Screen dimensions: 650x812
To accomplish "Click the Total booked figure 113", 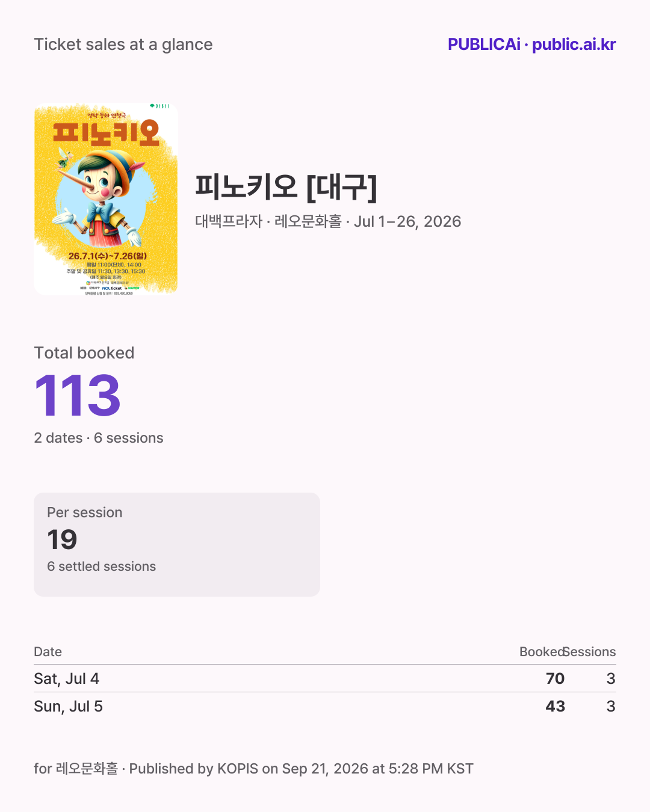I will (78, 396).
